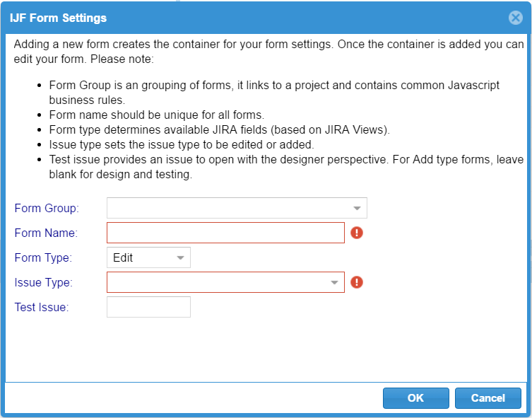Focus the Issue Type combo box field

[x=225, y=282]
